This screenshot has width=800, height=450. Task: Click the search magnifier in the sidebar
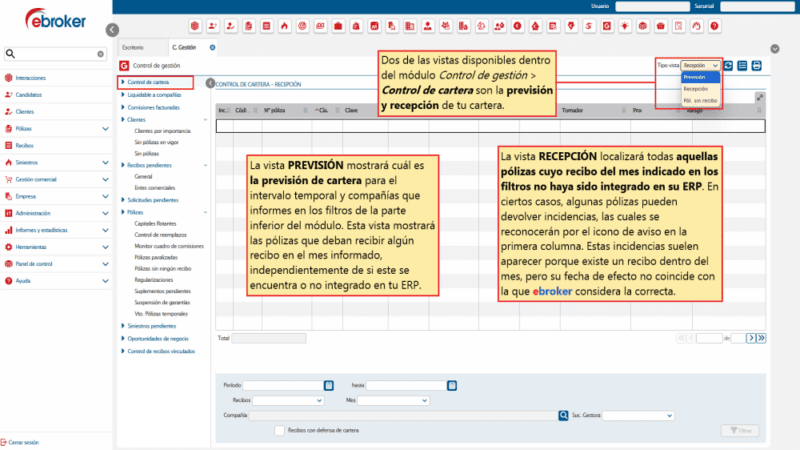10,54
